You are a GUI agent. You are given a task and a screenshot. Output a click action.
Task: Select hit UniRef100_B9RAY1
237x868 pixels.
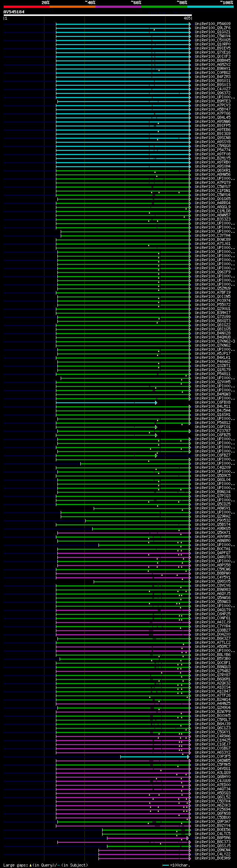coord(213,69)
